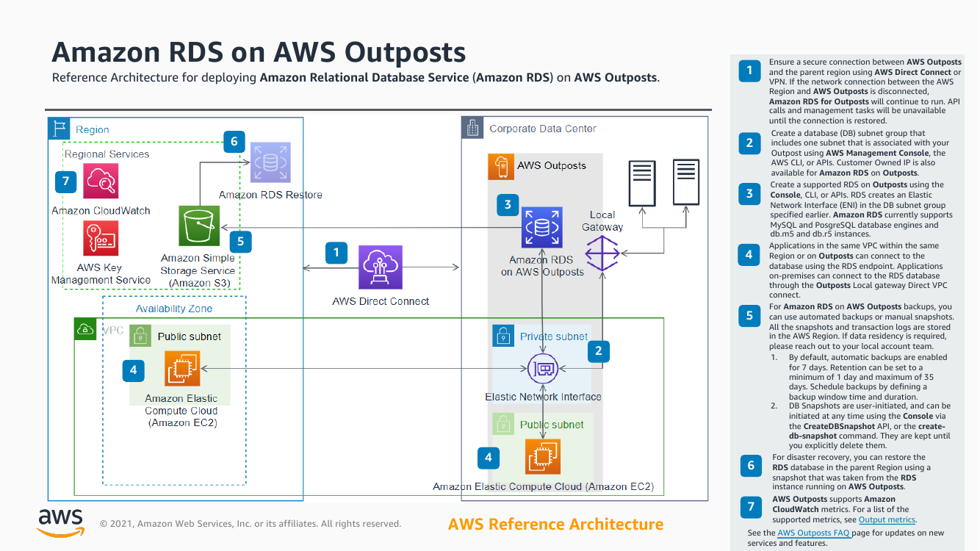This screenshot has height=551, width=980.
Task: Click the EC2 icon inside the Availability Zone
Action: click(x=182, y=370)
